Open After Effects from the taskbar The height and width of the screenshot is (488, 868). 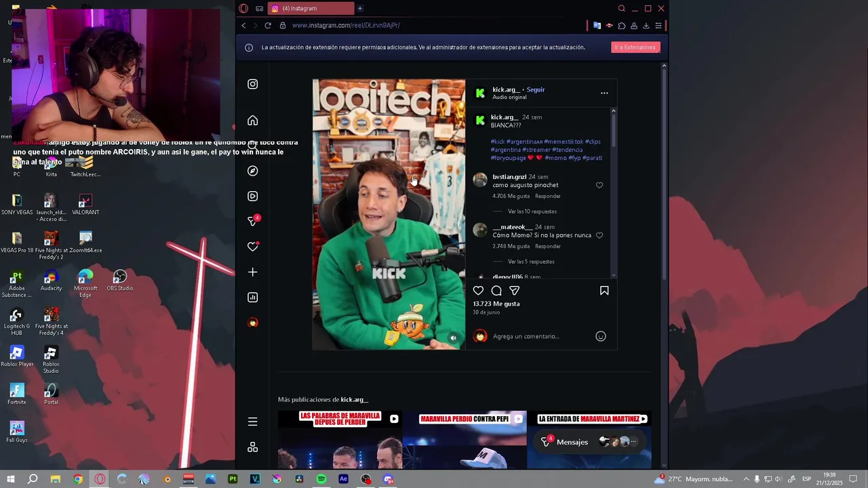[x=343, y=479]
